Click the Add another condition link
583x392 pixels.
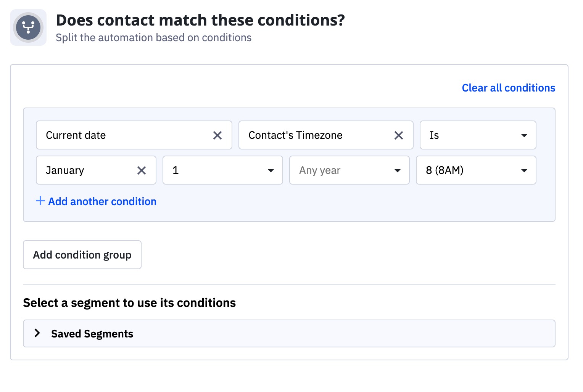pyautogui.click(x=102, y=201)
